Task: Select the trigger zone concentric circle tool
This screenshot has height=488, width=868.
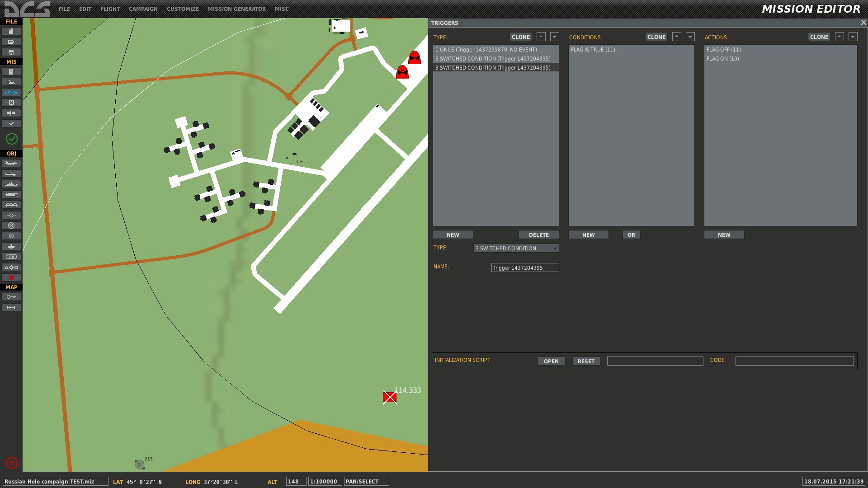Action: click(11, 225)
